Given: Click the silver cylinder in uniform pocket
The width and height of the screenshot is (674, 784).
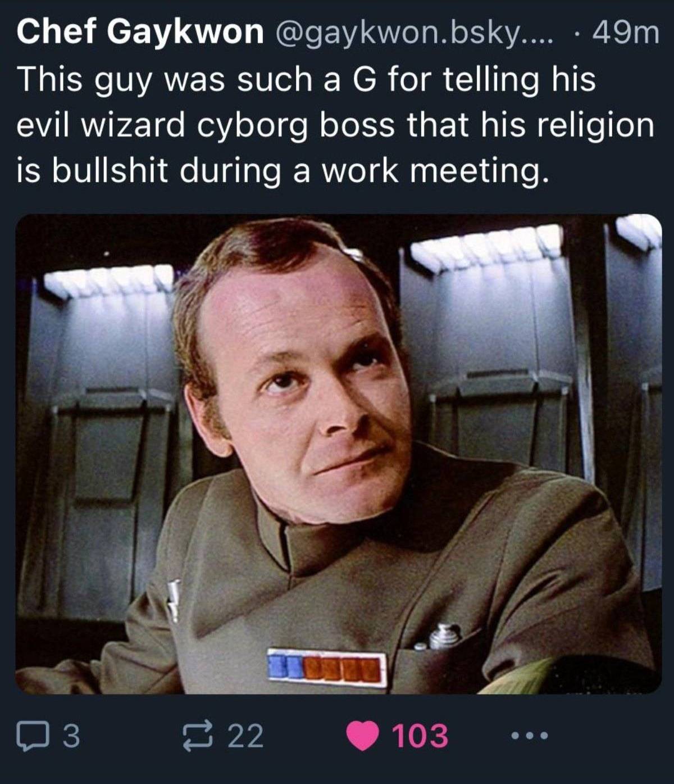Looking at the screenshot, I should click(445, 635).
